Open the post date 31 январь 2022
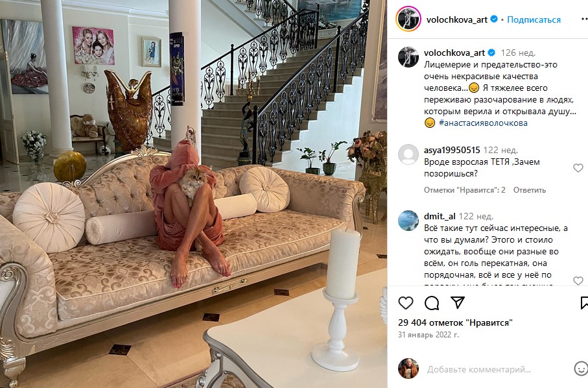This screenshot has width=588, height=388. click(x=429, y=335)
